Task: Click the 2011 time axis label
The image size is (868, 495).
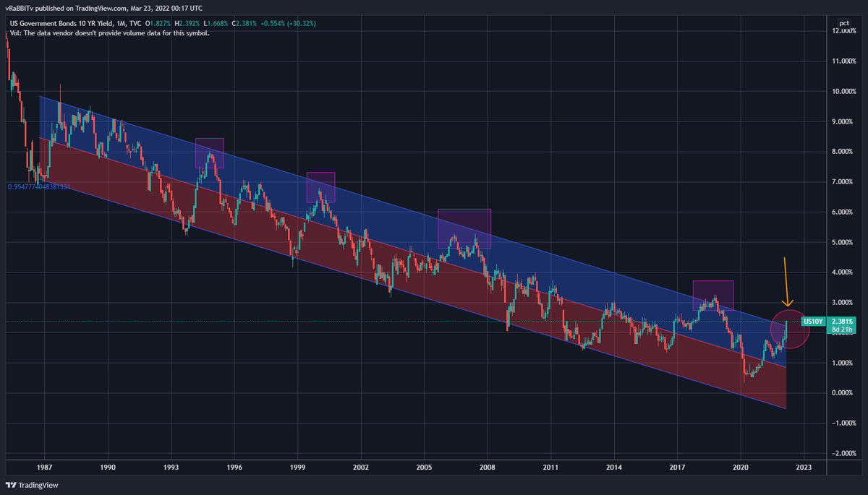Action: tap(551, 468)
